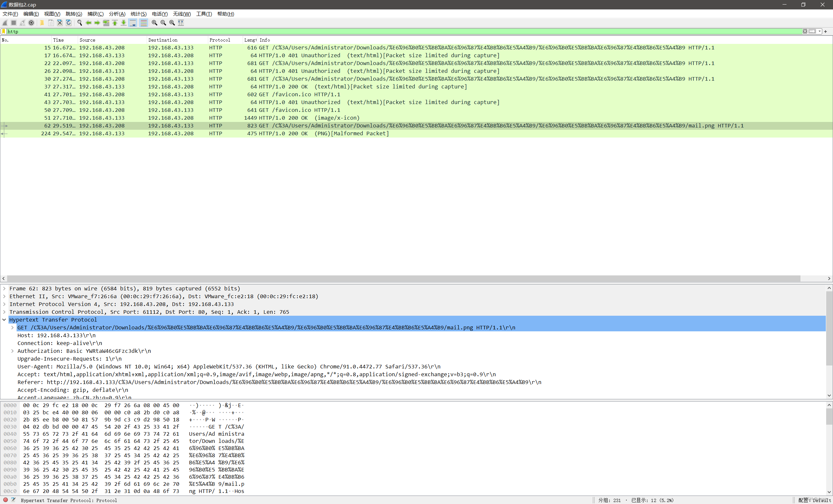Open the 统计(S) menu
Image resolution: width=833 pixels, height=504 pixels.
point(139,14)
